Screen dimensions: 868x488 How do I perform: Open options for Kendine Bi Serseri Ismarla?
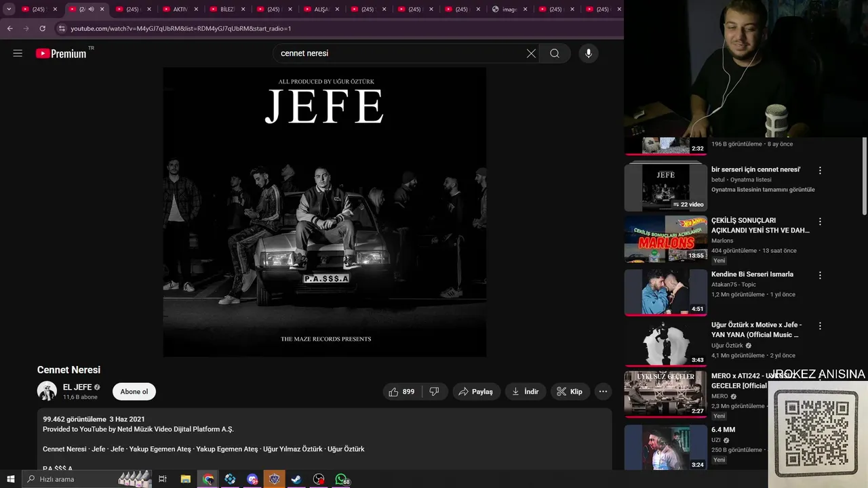[x=820, y=275]
